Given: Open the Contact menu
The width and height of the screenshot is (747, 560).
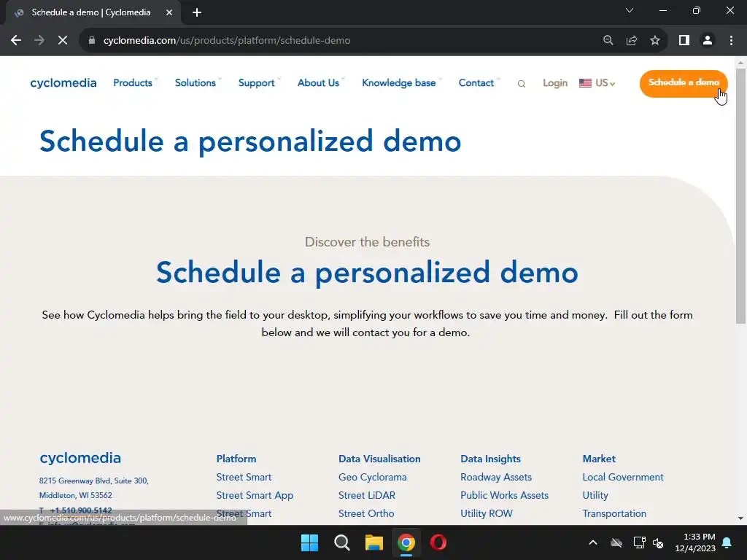Looking at the screenshot, I should [476, 83].
